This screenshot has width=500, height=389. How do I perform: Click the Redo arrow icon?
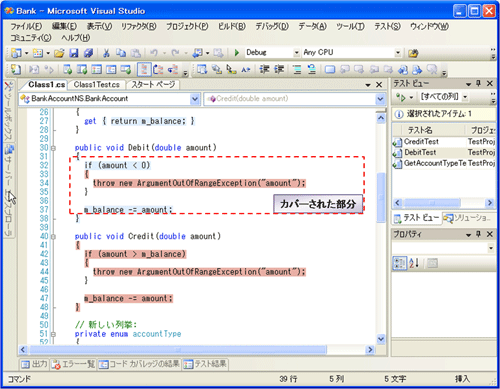point(175,53)
